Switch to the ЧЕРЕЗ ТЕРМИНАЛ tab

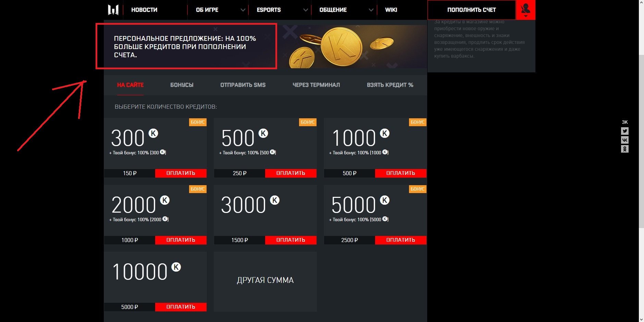316,85
